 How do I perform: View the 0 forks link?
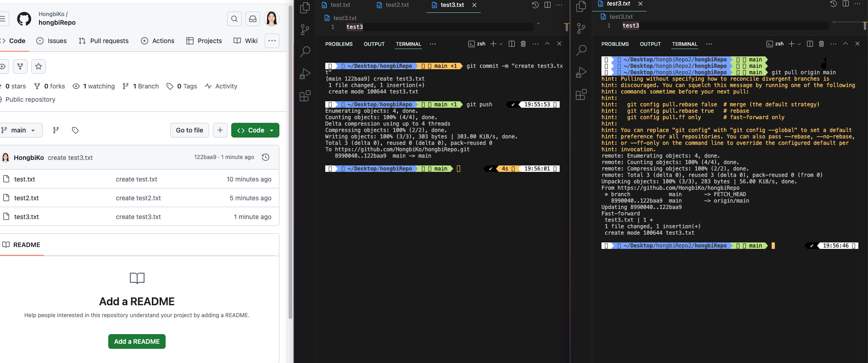[50, 86]
